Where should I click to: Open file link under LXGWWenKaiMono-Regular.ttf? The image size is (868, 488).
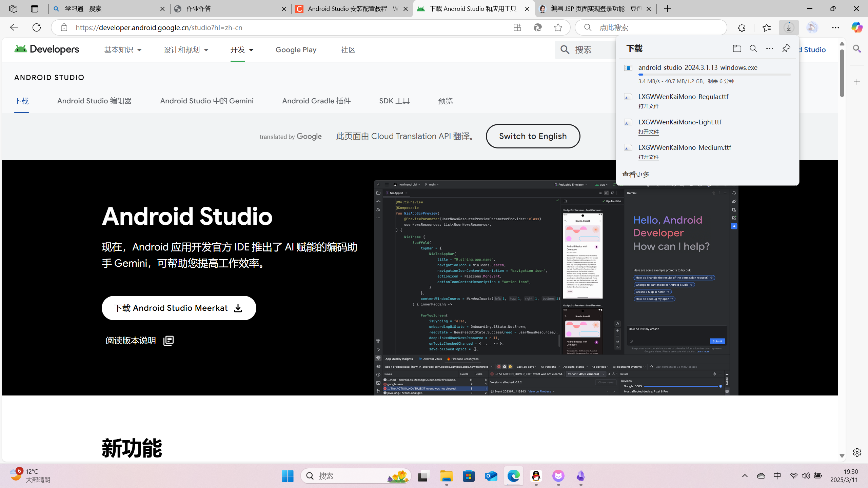(x=648, y=106)
